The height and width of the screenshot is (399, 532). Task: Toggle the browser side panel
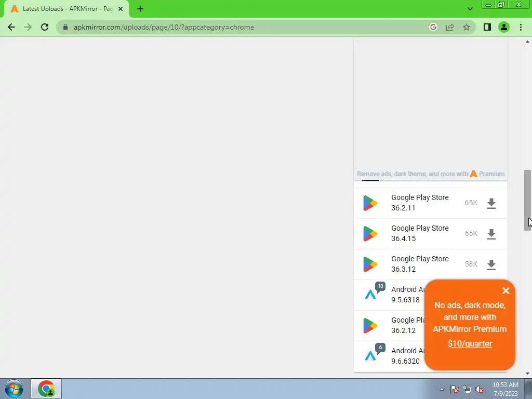tap(487, 27)
